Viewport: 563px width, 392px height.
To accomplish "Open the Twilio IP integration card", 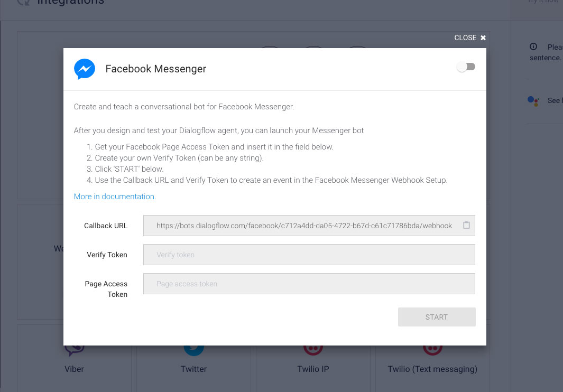I will (x=313, y=359).
